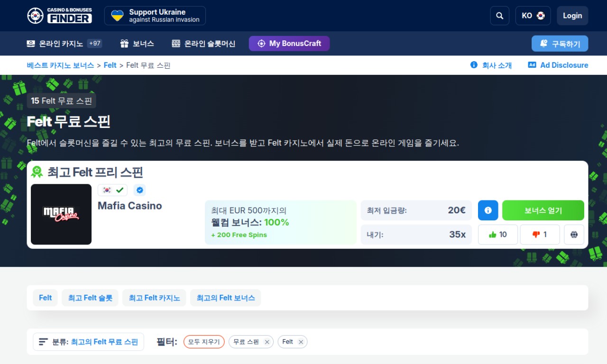
Task: Click the slot machine icon in menu
Action: coord(176,44)
